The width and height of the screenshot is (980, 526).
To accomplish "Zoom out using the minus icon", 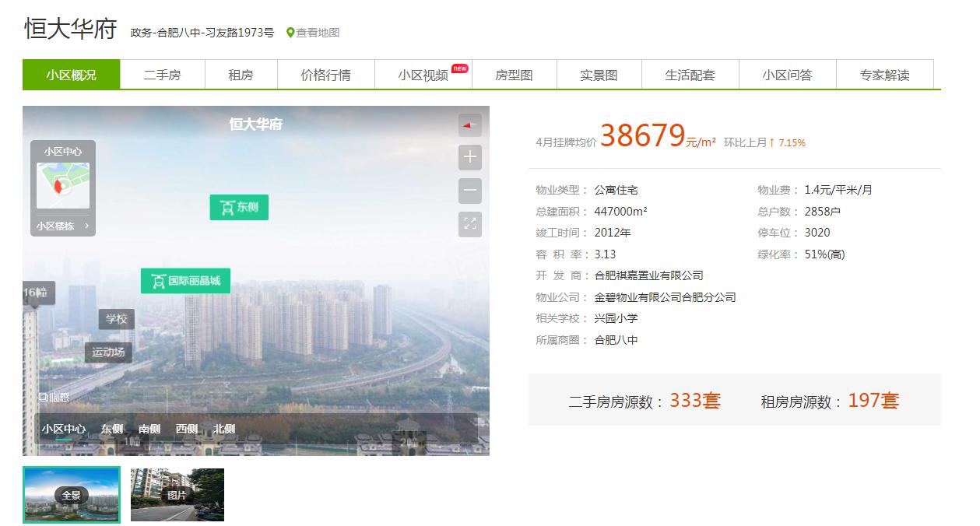I will [x=469, y=190].
